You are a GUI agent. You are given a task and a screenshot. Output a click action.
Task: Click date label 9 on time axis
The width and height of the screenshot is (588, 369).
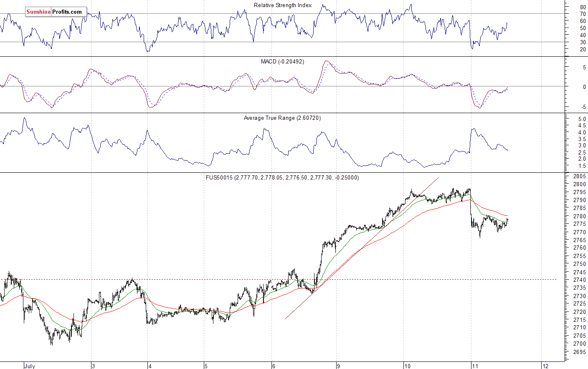(x=338, y=366)
